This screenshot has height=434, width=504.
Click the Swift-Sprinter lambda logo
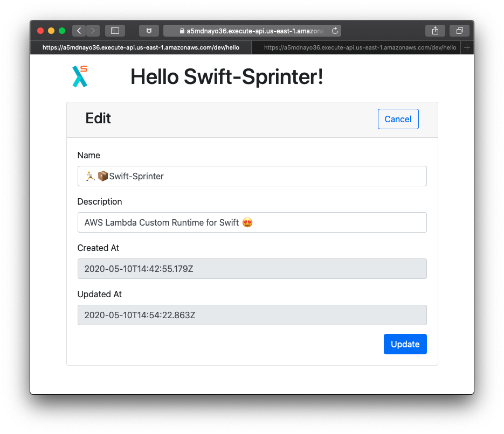(x=80, y=76)
